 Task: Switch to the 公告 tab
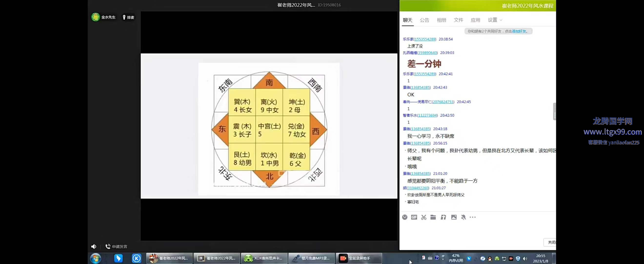424,20
